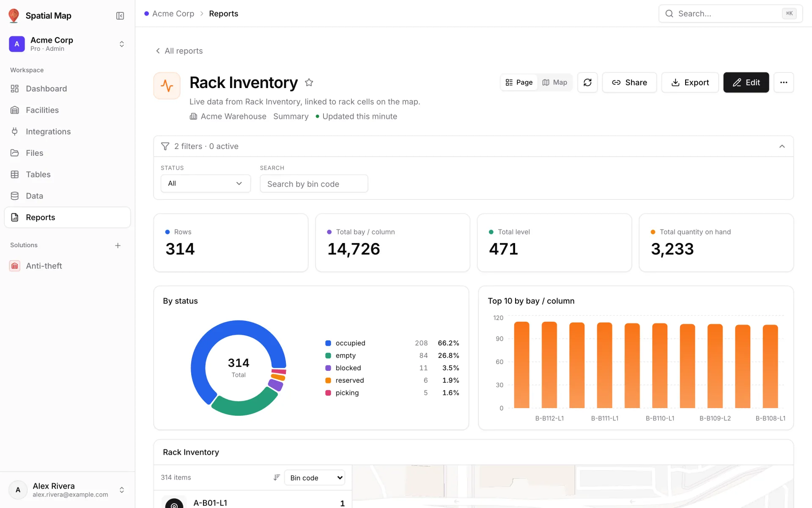Click the search magnifier icon
812x508 pixels.
click(669, 14)
